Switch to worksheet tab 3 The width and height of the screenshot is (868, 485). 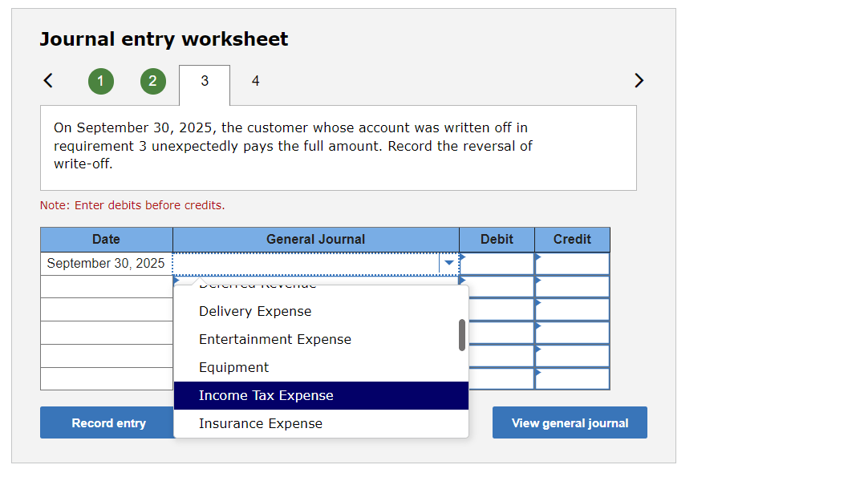(x=204, y=80)
